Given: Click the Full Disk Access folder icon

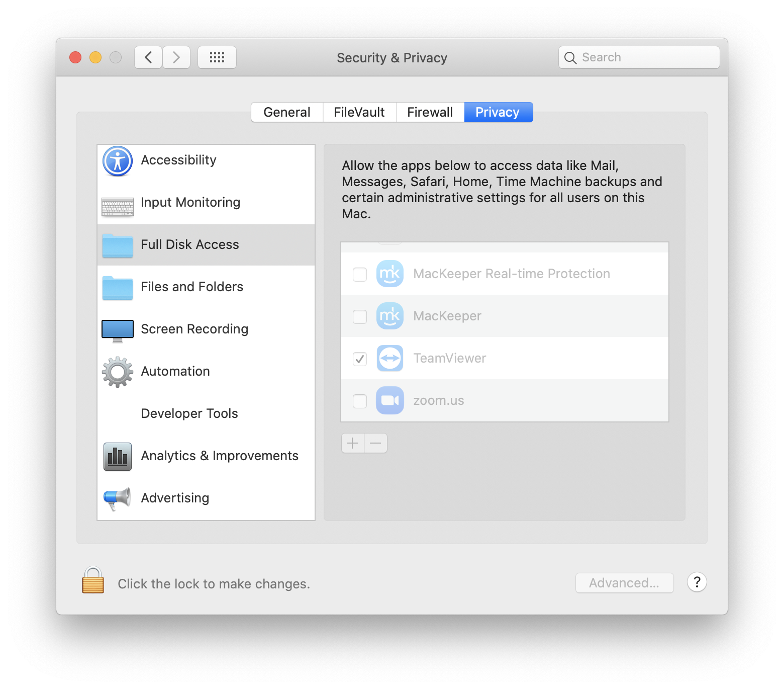Looking at the screenshot, I should coord(118,245).
